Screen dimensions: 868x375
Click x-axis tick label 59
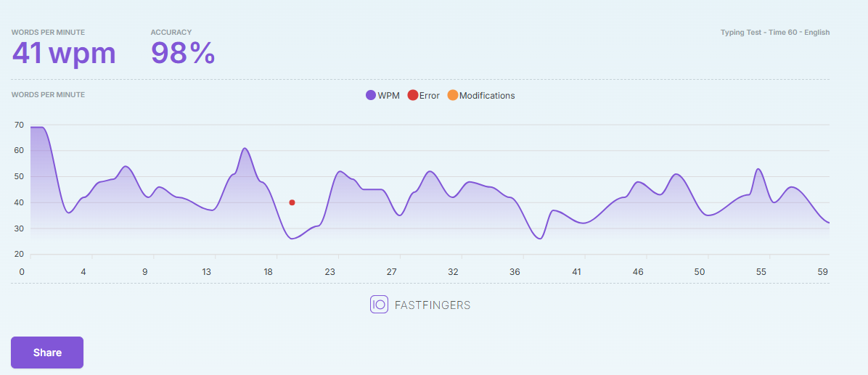pos(822,271)
